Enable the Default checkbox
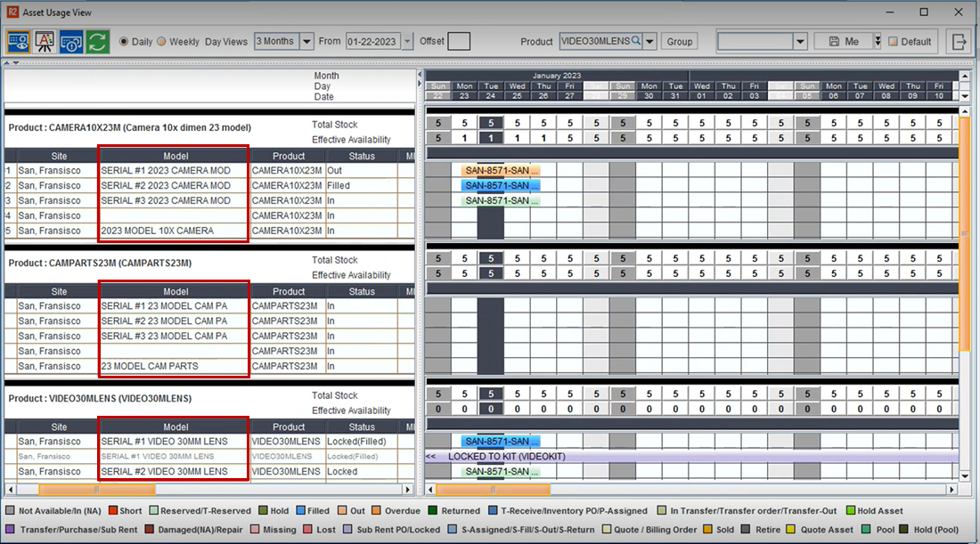980x544 pixels. coord(894,42)
